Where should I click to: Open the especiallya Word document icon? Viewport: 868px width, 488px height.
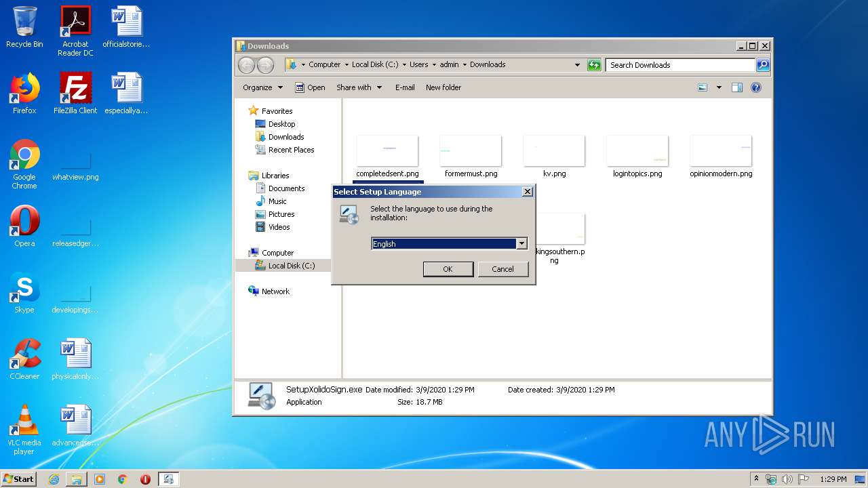(126, 93)
